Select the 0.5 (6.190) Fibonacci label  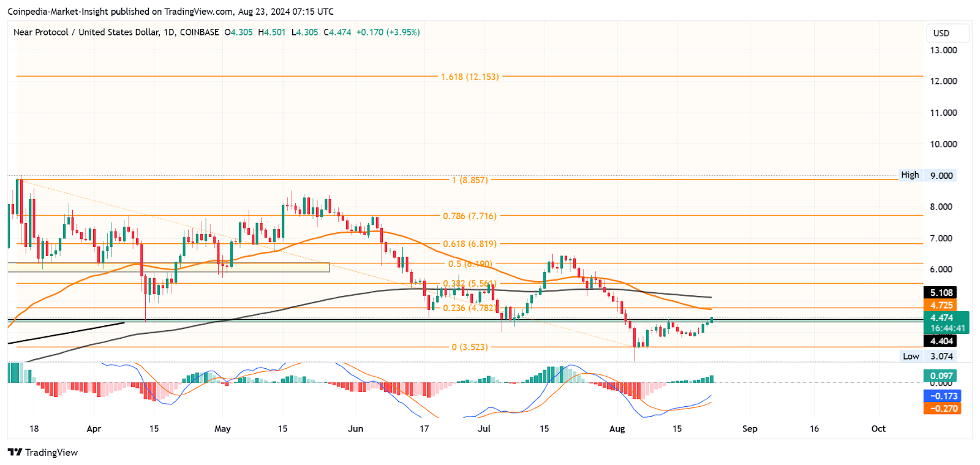coord(470,264)
